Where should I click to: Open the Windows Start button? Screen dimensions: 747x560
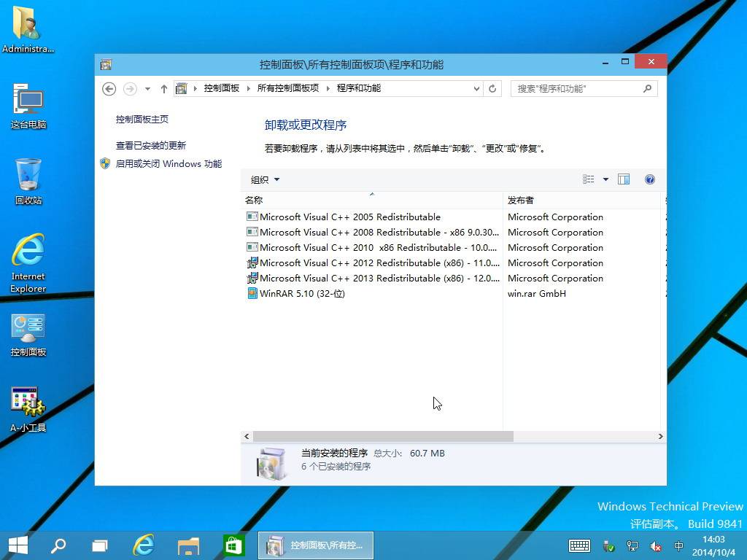[x=18, y=545]
